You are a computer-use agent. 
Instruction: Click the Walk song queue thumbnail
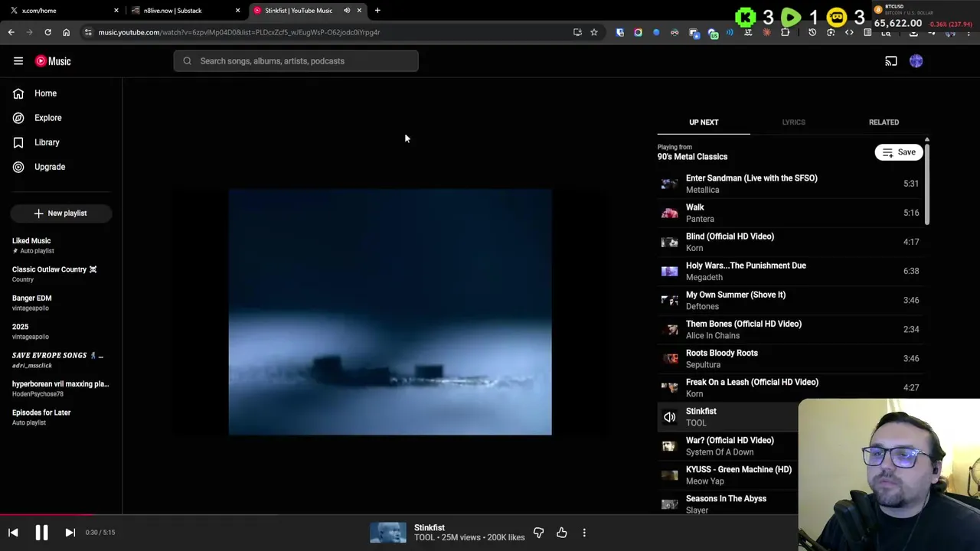tap(670, 213)
